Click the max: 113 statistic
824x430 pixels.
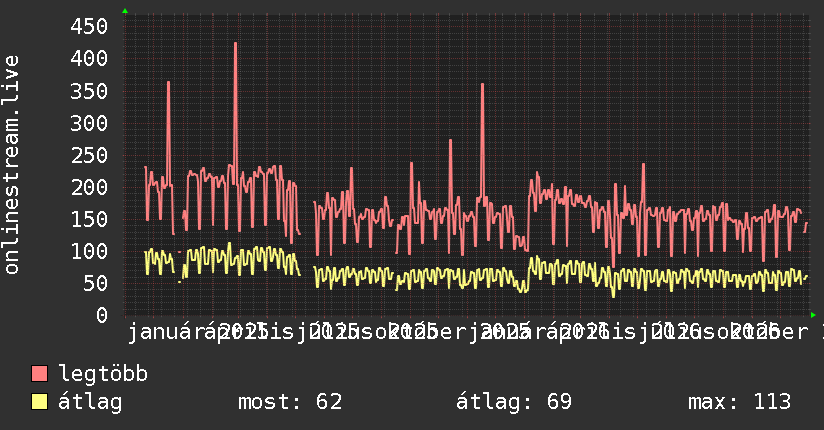point(739,402)
